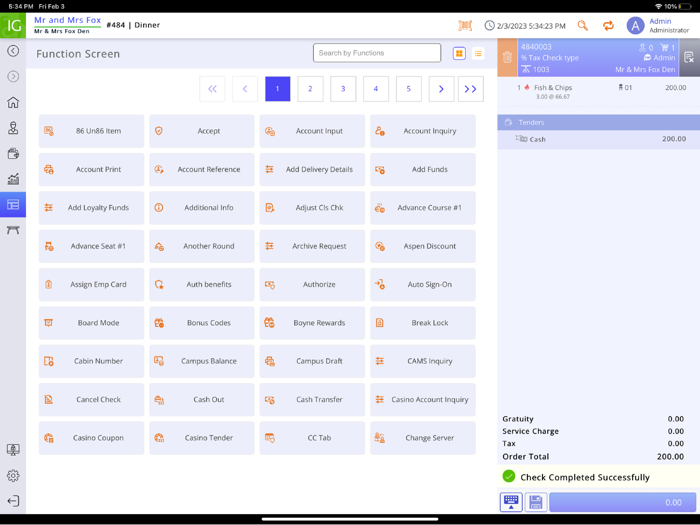Click the Board Mode function

(92, 323)
